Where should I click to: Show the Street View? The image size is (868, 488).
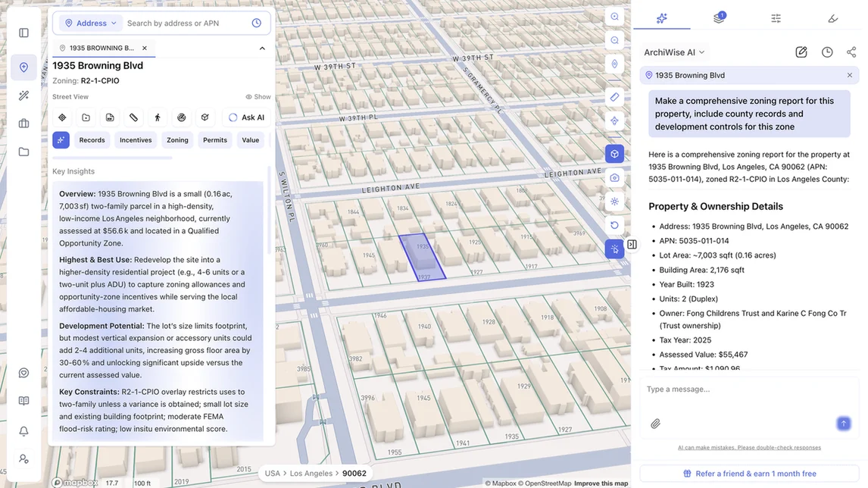point(258,97)
